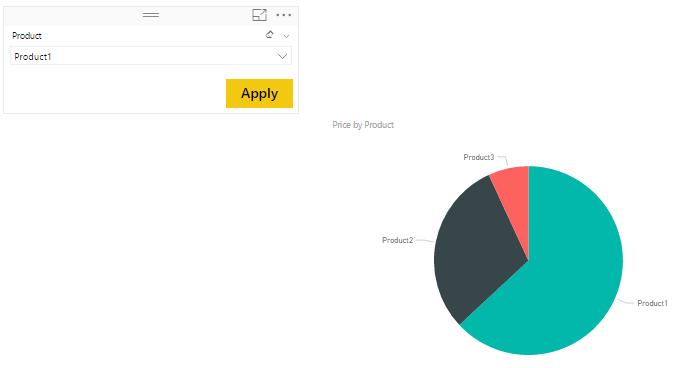Viewport: 673px width, 368px height.
Task: Apply the slicer selection
Action: (x=259, y=93)
